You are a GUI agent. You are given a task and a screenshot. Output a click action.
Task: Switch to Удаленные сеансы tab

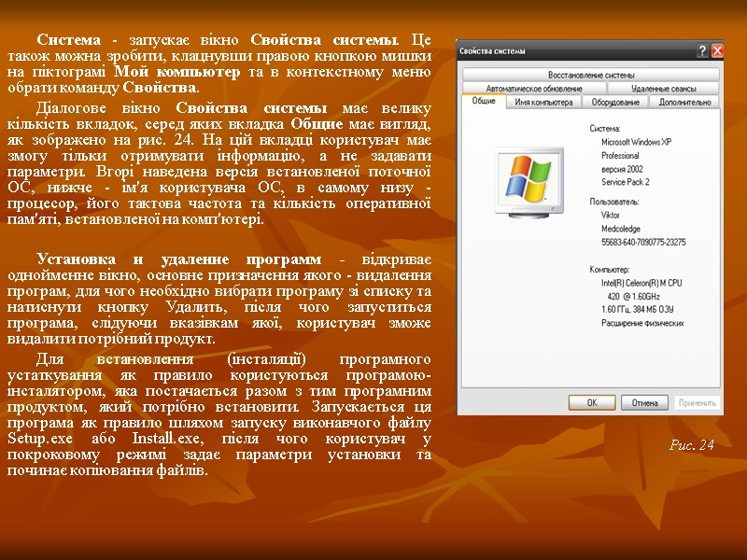pyautogui.click(x=664, y=89)
